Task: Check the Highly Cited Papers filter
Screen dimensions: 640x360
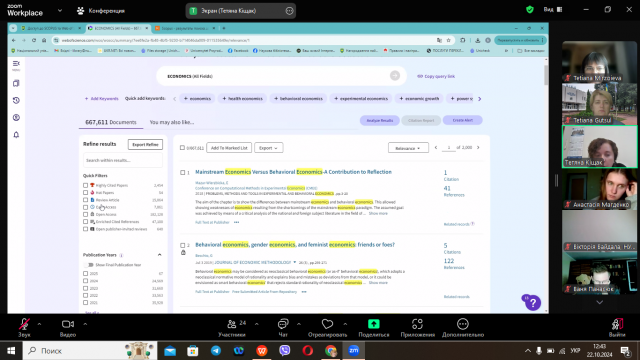Action: tap(85, 185)
